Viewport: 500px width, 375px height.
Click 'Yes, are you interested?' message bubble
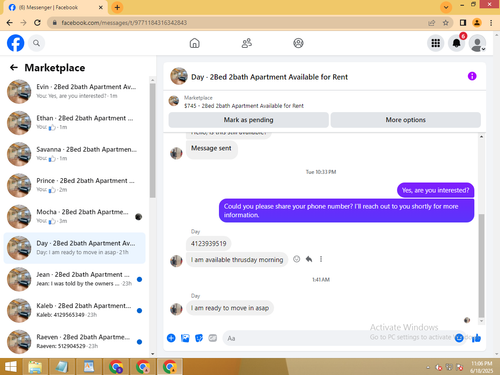[435, 190]
